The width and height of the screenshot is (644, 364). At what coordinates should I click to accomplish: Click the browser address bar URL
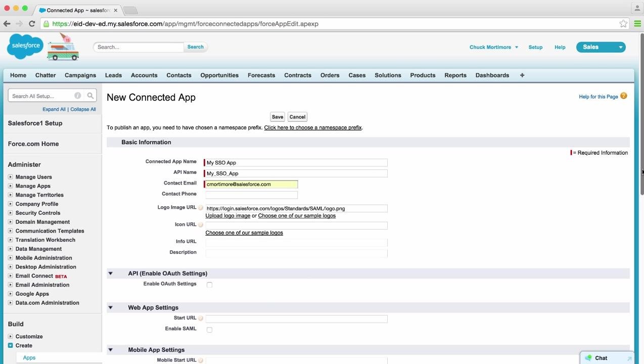[185, 24]
